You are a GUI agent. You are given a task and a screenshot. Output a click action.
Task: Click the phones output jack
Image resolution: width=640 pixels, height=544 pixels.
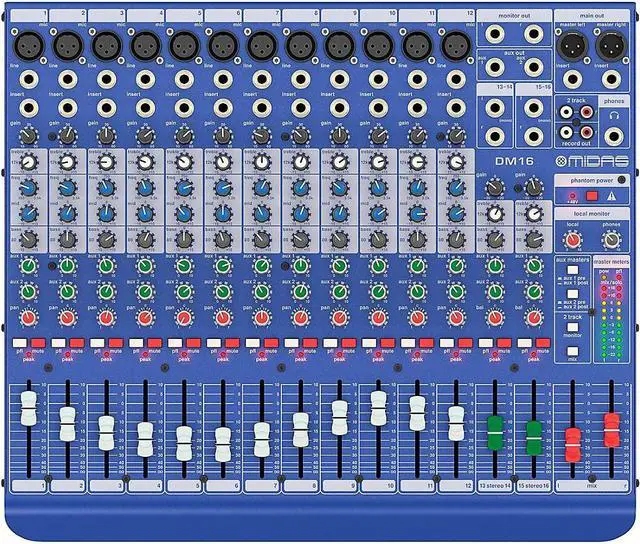click(614, 136)
